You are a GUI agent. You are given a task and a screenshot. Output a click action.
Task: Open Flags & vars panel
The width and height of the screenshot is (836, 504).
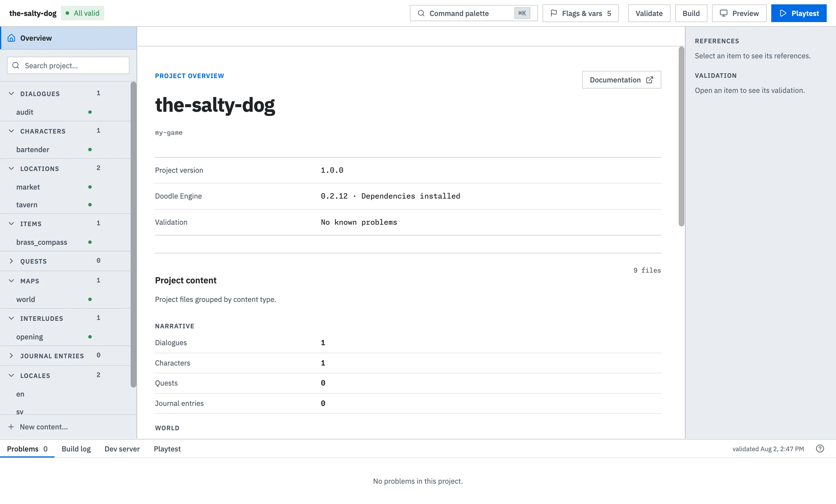tap(580, 13)
